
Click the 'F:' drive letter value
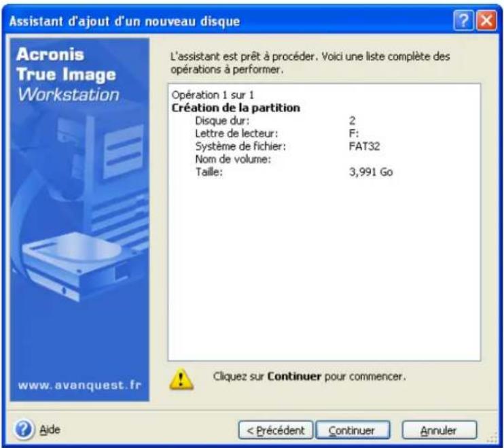pyautogui.click(x=354, y=133)
